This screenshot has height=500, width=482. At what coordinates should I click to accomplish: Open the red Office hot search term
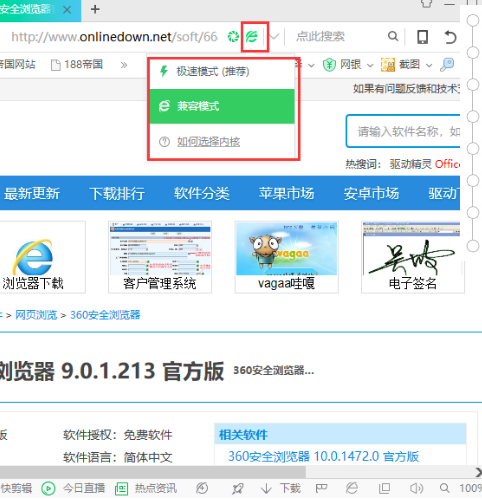coord(447,164)
